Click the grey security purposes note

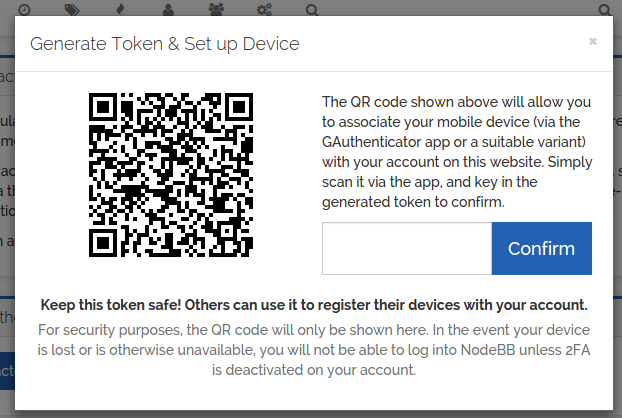[313, 349]
